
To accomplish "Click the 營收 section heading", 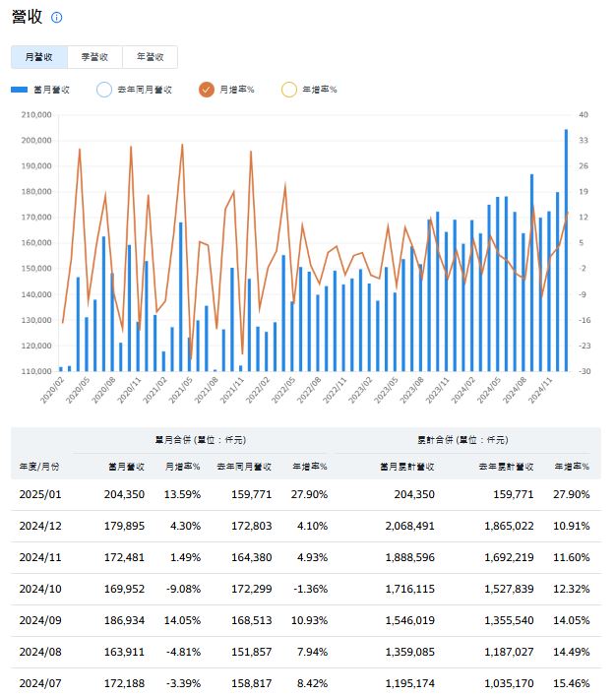I will (28, 17).
